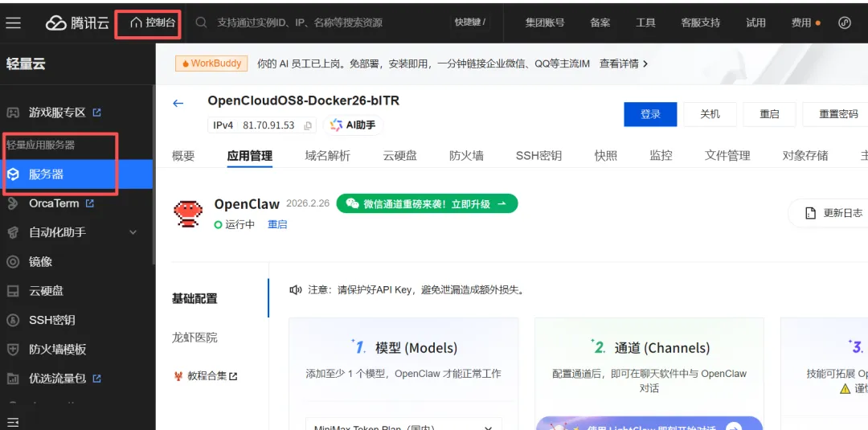Viewport: 868px width, 430px height.
Task: Click the external link icon after 游戏服专区
Action: coord(97,113)
